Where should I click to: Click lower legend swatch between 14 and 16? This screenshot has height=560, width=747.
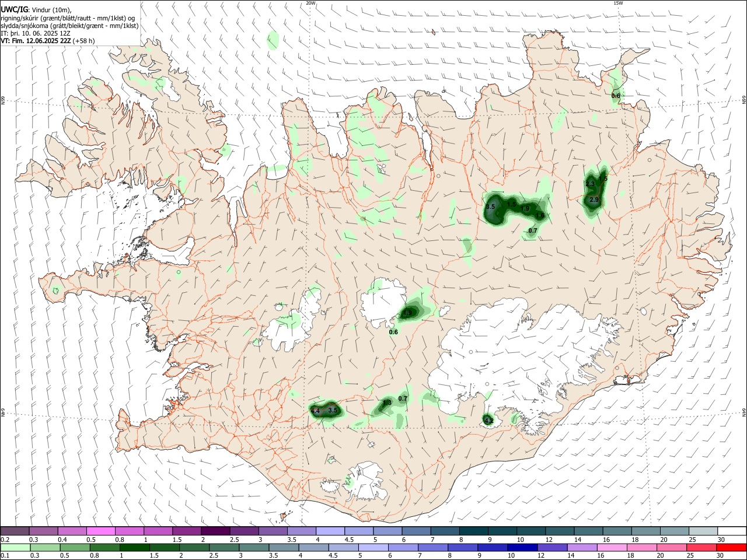(x=582, y=547)
